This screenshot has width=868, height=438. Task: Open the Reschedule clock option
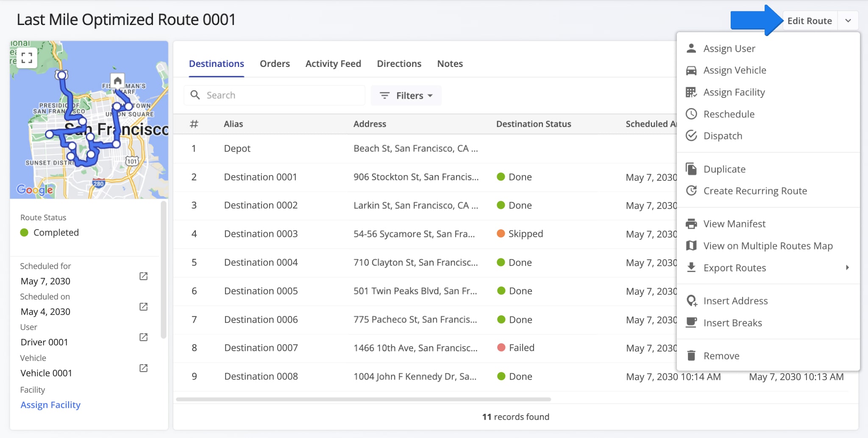pos(729,114)
